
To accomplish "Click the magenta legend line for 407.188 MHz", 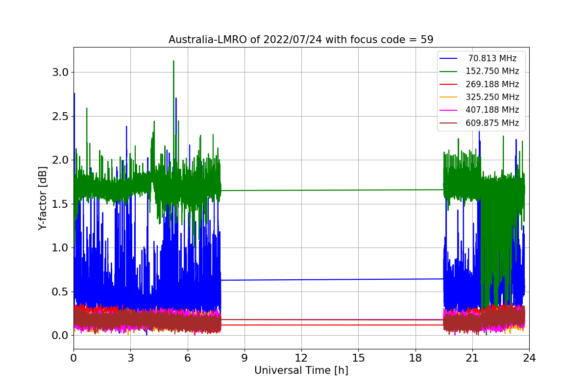I will [x=448, y=110].
